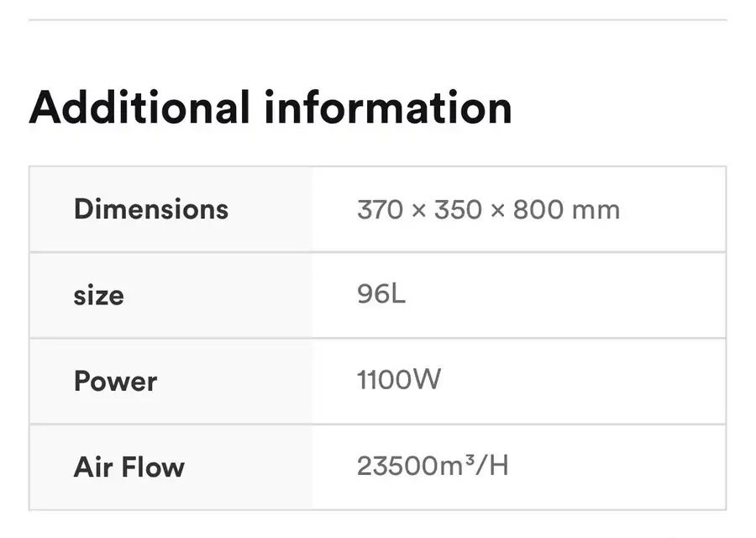Click the 1100 digits in Power value
This screenshot has width=756, height=538.
click(384, 381)
